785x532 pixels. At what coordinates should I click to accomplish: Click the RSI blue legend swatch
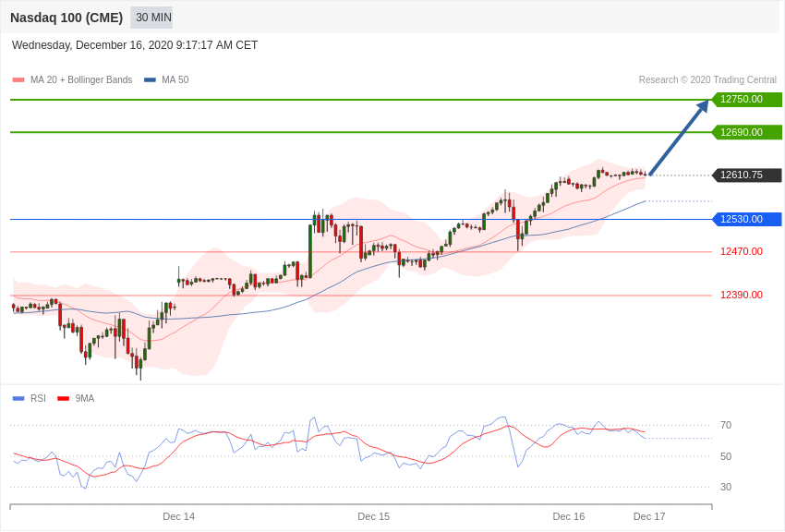click(18, 399)
